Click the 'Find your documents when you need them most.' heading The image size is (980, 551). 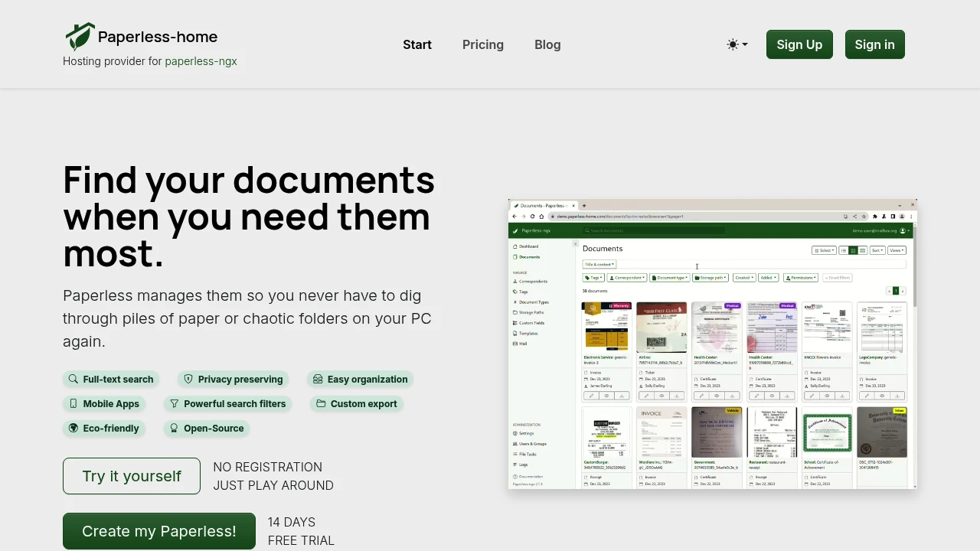249,217
